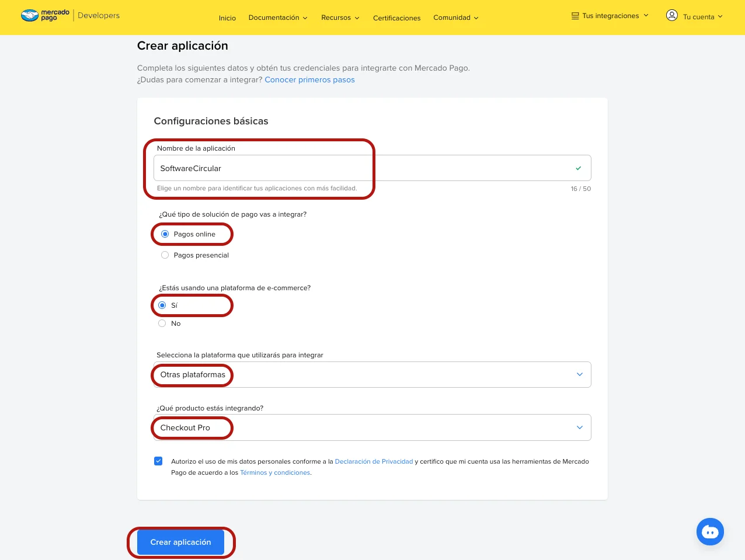Click the Tus integraciones list icon
The image size is (745, 560).
click(575, 16)
